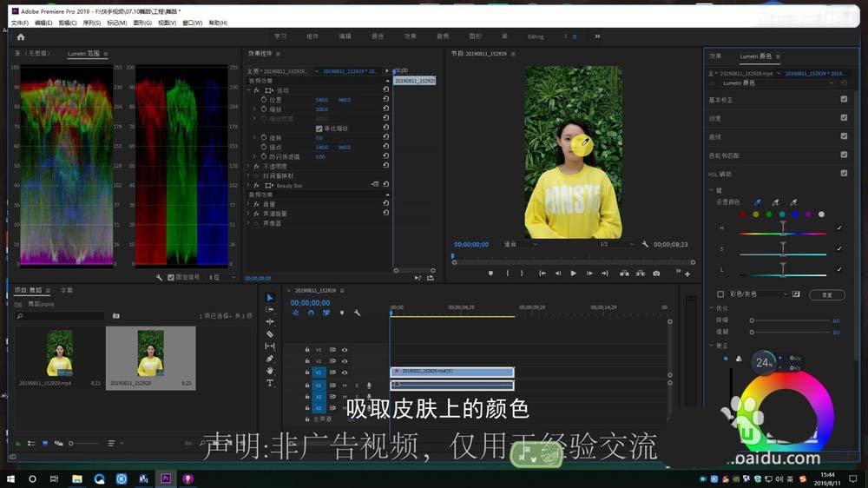Viewport: 868px width, 488px height.
Task: Switch to the Lumetri 范围 tab
Action: click(x=83, y=54)
